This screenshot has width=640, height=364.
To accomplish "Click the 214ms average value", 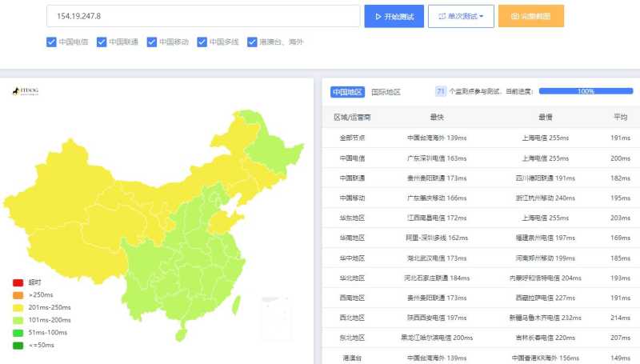I will coord(621,318).
